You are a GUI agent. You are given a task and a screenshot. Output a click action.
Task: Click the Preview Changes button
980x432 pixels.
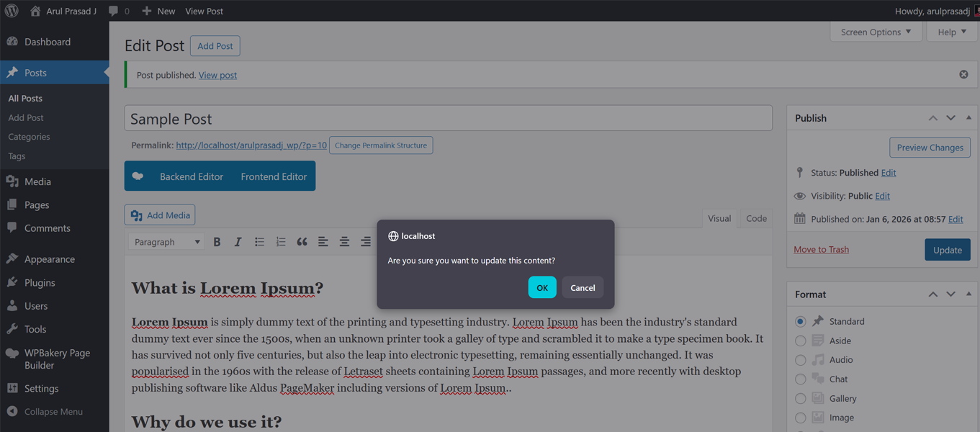click(930, 148)
